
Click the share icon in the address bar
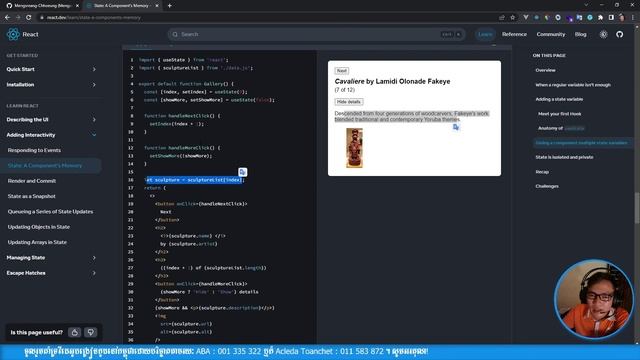tap(502, 18)
